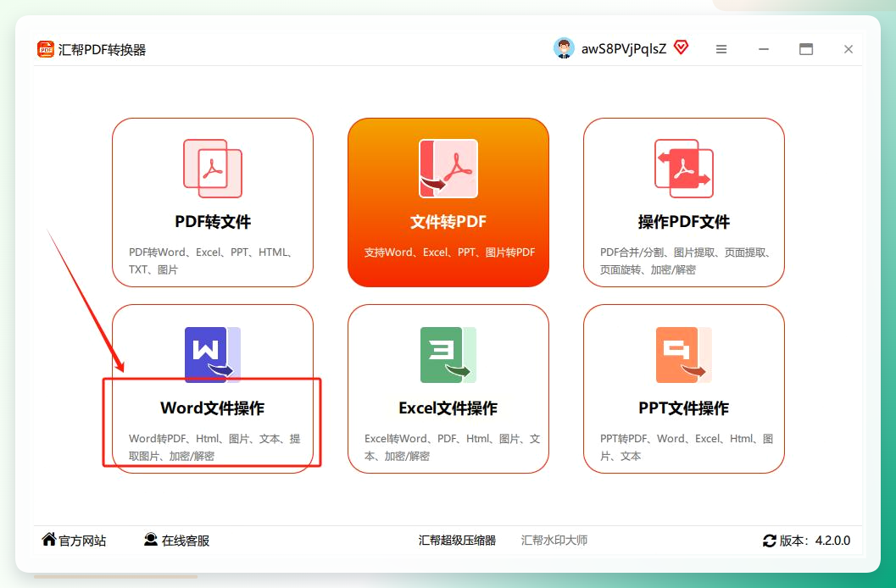This screenshot has height=588, width=896.
Task: Click the 文件转PDF icon
Action: click(x=448, y=169)
